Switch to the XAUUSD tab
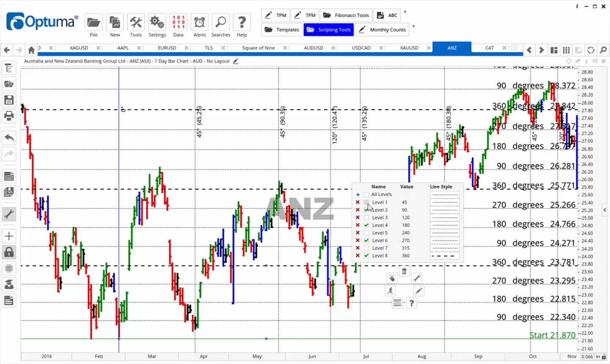 (409, 48)
